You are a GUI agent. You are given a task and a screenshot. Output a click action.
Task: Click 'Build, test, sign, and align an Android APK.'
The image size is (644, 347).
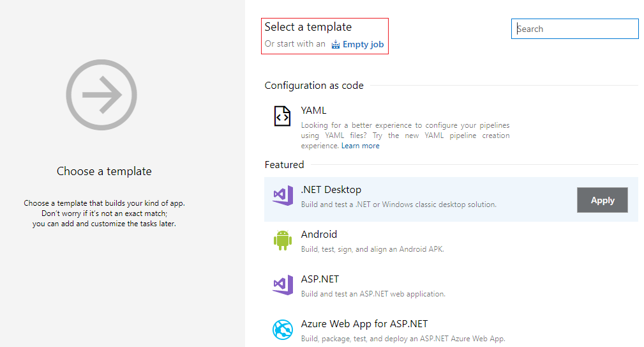point(373,249)
